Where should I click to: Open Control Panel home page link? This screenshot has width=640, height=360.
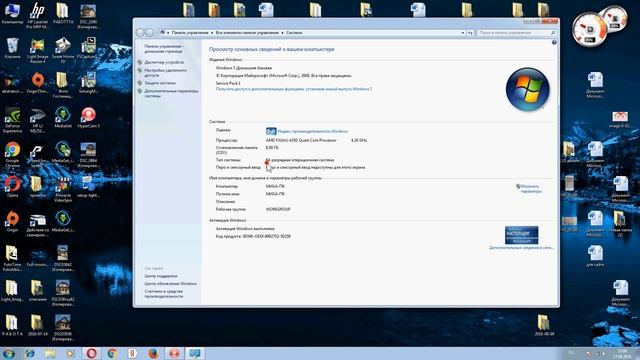(163, 49)
